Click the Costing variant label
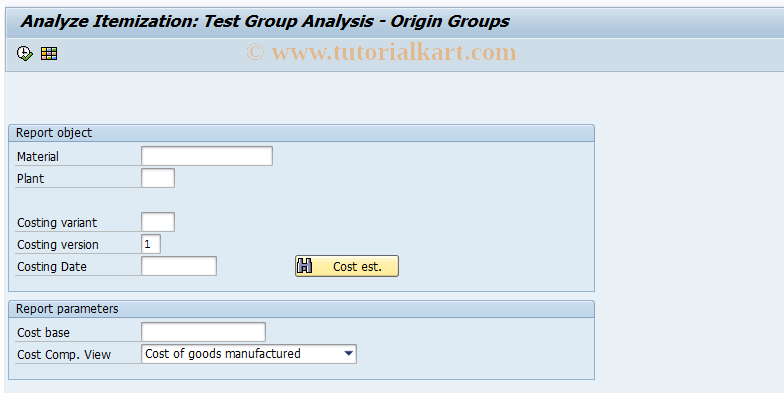 pyautogui.click(x=57, y=222)
